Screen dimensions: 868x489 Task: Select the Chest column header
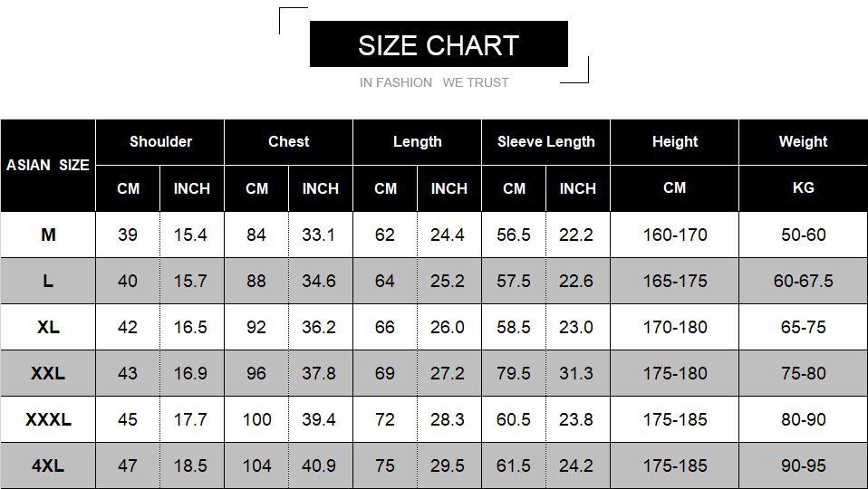pyautogui.click(x=289, y=141)
